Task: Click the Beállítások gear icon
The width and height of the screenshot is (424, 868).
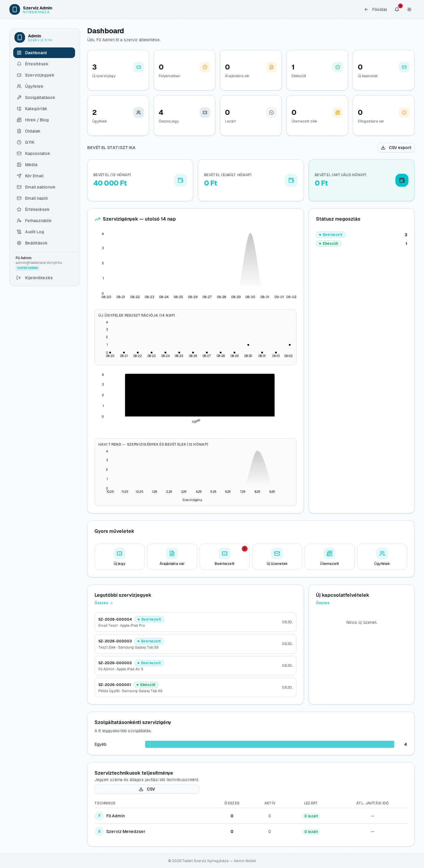Action: [19, 243]
